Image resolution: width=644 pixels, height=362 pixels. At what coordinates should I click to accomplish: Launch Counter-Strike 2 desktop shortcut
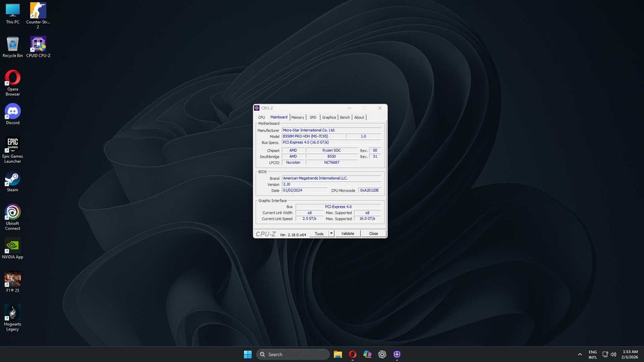pos(38,15)
